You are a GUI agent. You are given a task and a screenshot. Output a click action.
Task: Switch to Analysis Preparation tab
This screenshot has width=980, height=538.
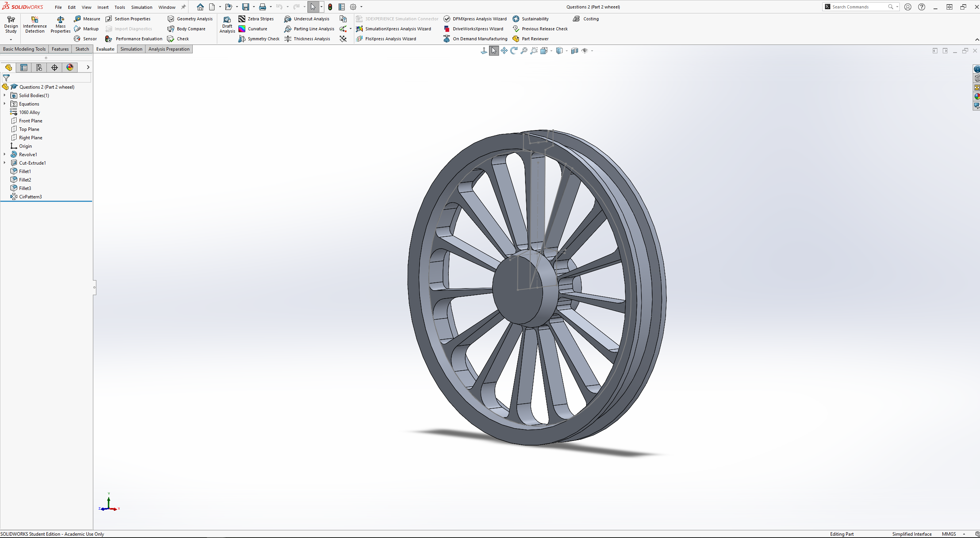click(x=169, y=49)
